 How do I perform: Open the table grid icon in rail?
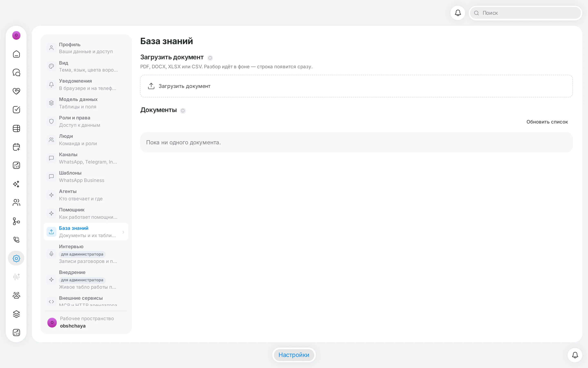[16, 128]
